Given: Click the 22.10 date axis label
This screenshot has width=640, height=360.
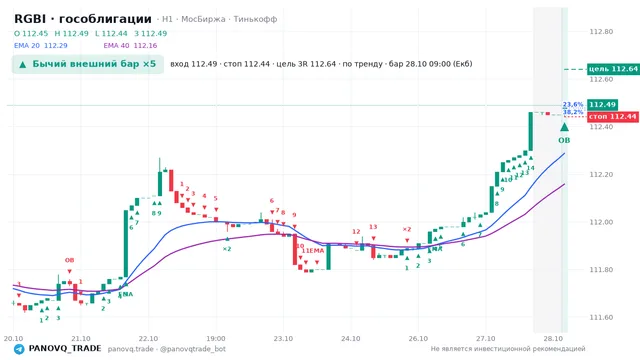Looking at the screenshot, I should pyautogui.click(x=148, y=338).
